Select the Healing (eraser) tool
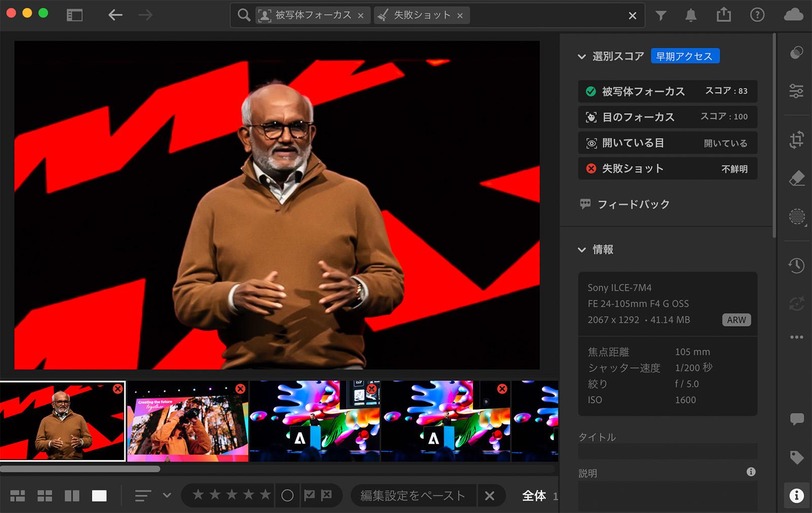 click(x=796, y=178)
